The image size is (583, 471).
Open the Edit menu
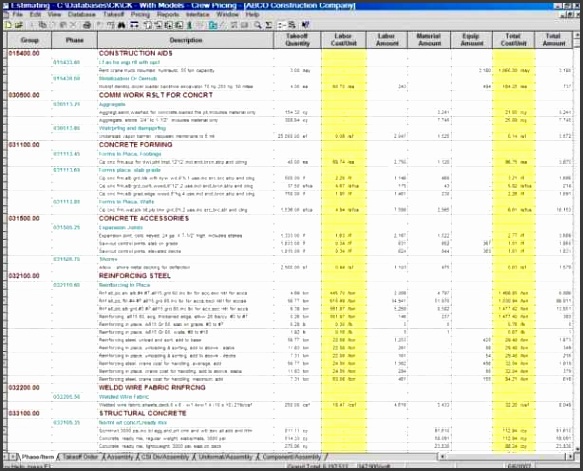[x=35, y=14]
